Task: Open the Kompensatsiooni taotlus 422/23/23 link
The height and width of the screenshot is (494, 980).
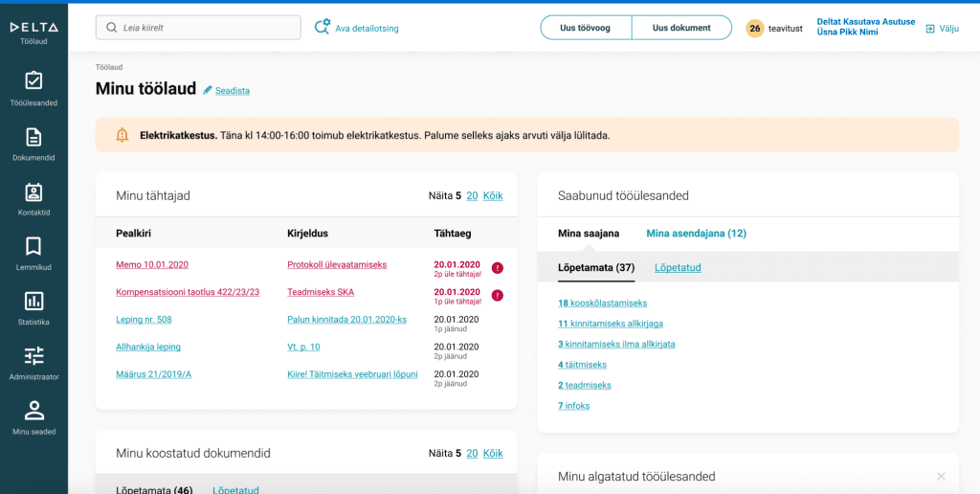Action: [188, 292]
